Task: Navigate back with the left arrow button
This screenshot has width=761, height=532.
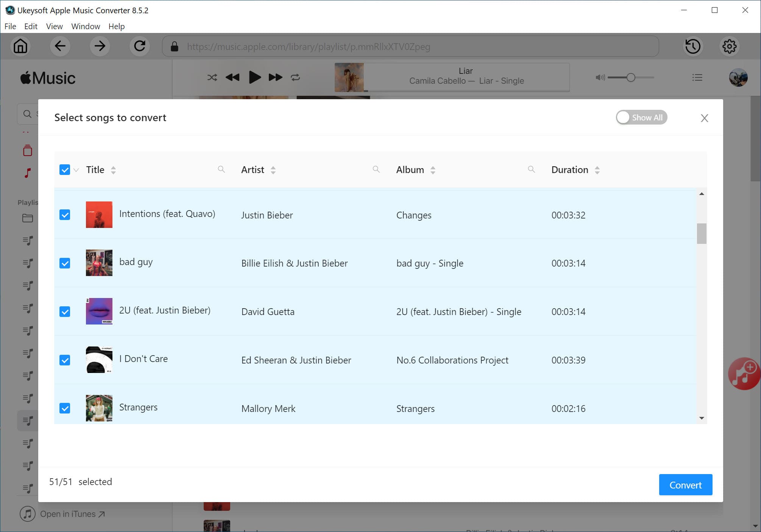Action: (x=60, y=47)
